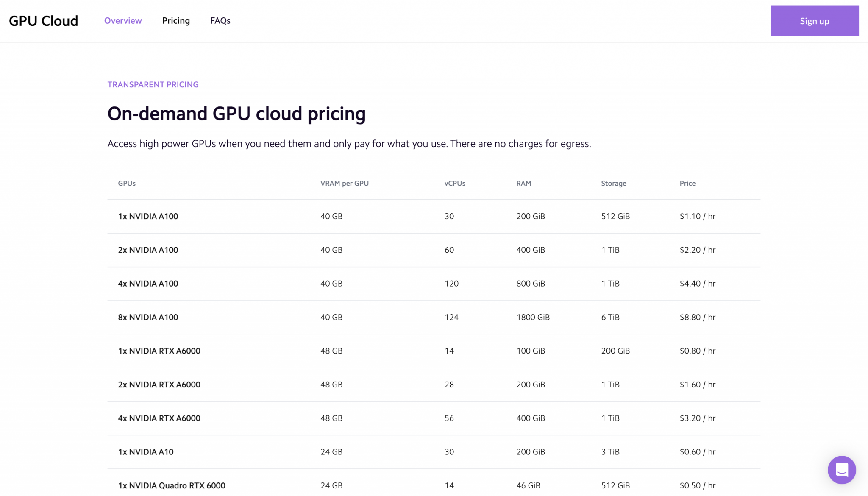Viewport: 868px width, 496px height.
Task: Select the 2x NVIDIA RTX A6000 row
Action: tap(159, 385)
